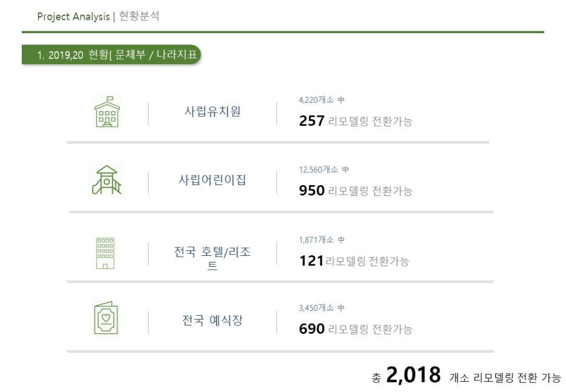Select the 전국 호텔/리조트 label
The image size is (566, 392).
[x=212, y=258]
